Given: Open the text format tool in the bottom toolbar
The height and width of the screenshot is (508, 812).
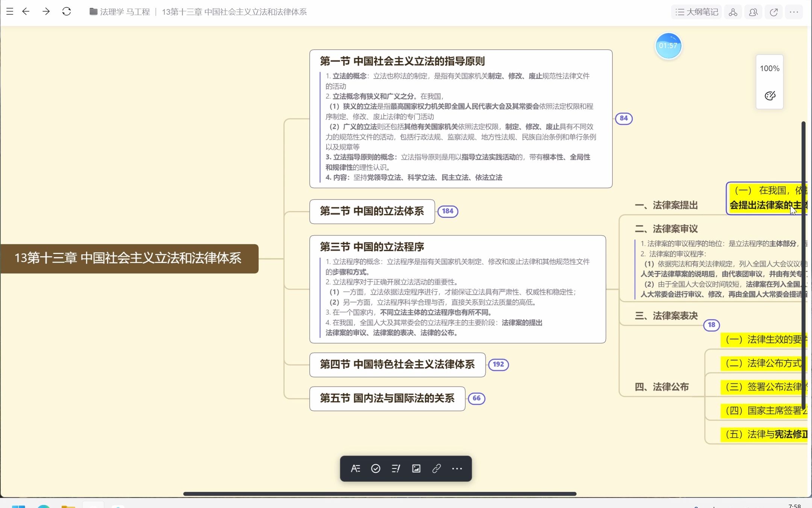Looking at the screenshot, I should pos(355,469).
